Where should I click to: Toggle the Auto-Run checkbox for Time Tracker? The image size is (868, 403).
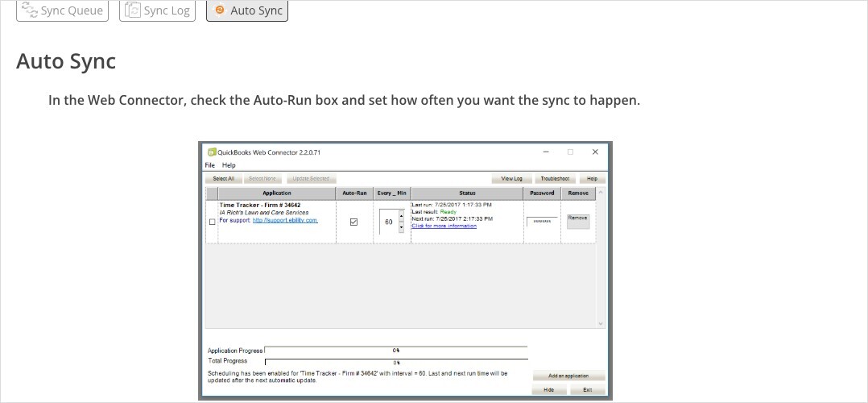[x=353, y=222]
